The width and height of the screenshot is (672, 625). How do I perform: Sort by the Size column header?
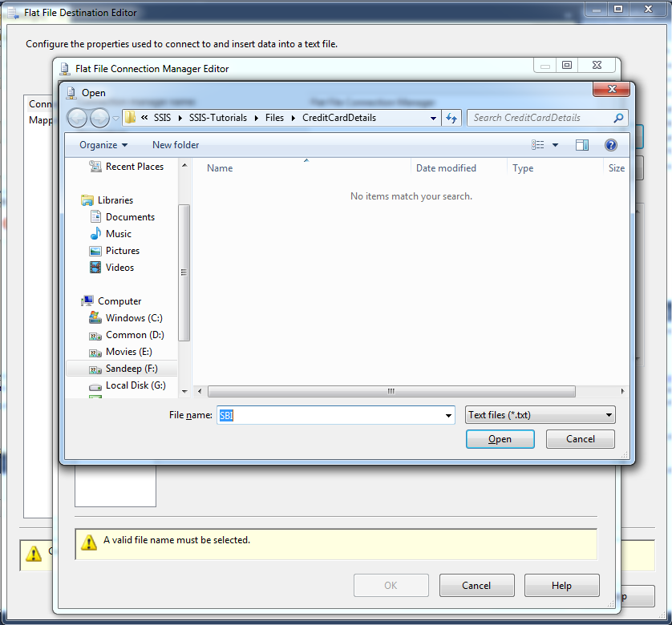pyautogui.click(x=617, y=168)
